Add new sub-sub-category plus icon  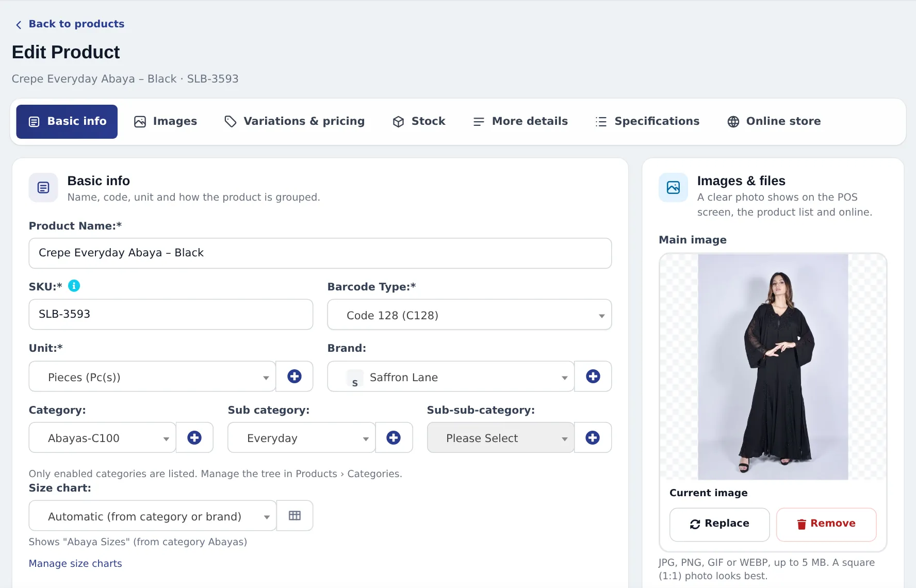point(593,438)
